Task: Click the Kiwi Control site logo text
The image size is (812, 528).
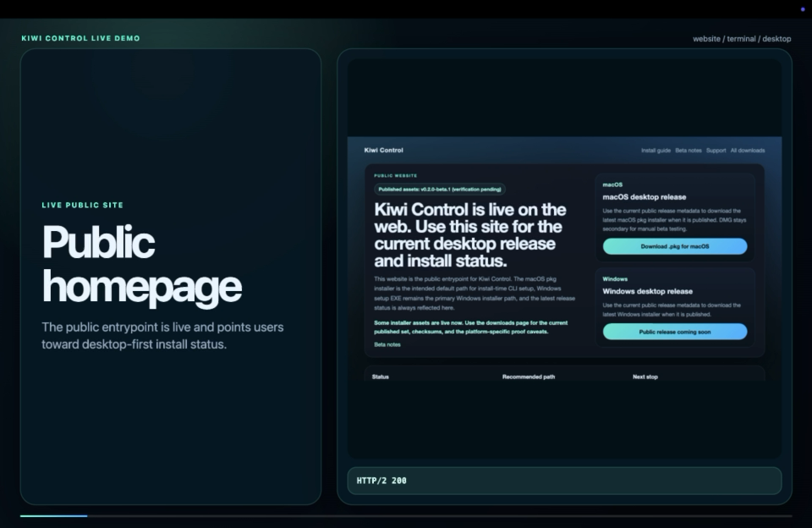Action: pyautogui.click(x=383, y=151)
